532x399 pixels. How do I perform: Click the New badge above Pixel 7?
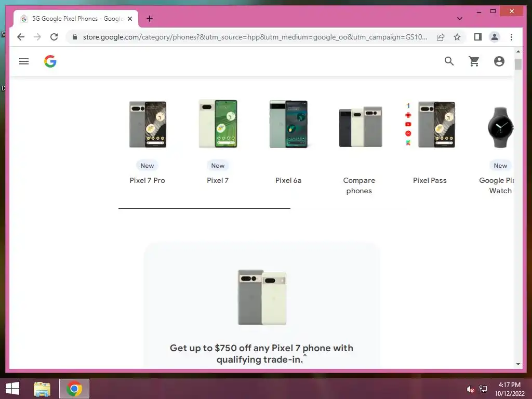pyautogui.click(x=218, y=166)
